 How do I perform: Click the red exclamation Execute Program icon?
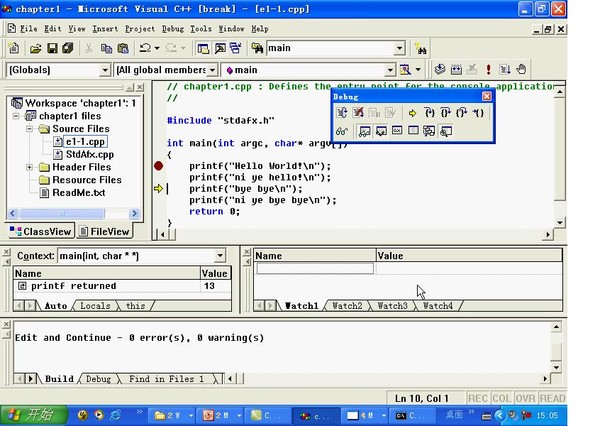(x=488, y=69)
